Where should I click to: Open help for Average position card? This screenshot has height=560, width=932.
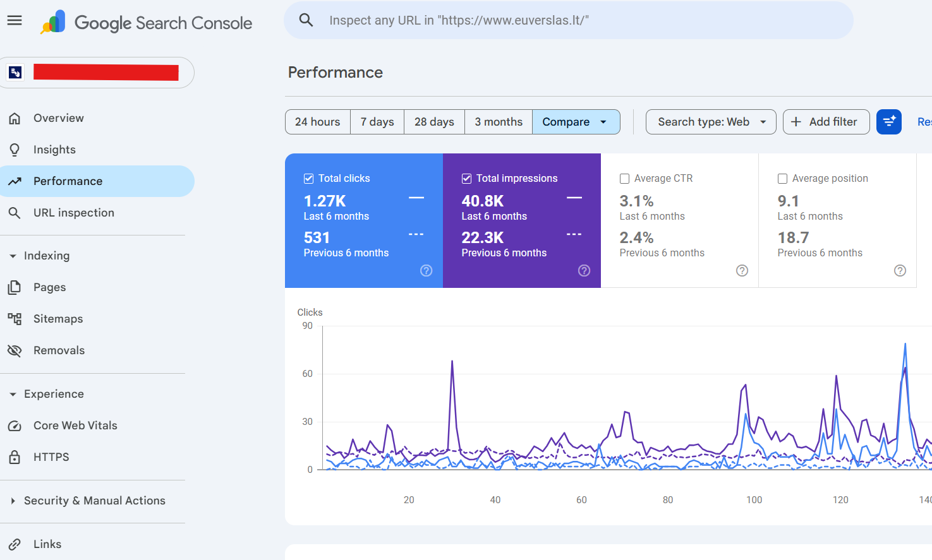point(900,270)
